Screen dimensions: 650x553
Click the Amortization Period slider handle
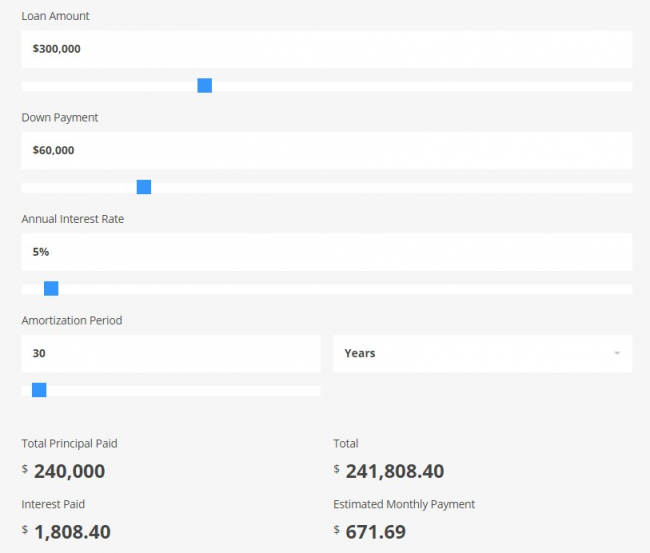click(39, 390)
